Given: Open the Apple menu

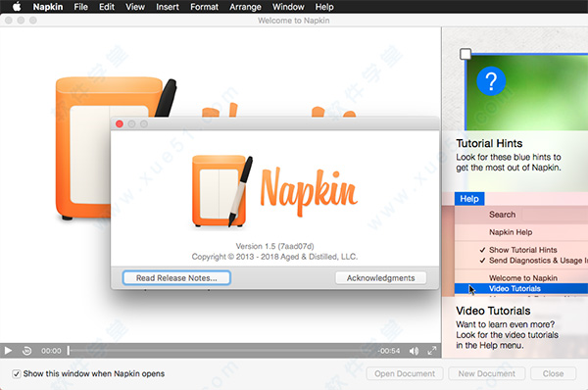Looking at the screenshot, I should pyautogui.click(x=17, y=7).
